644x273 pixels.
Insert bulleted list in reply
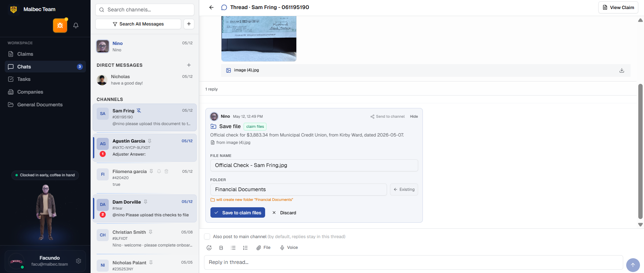[233, 248]
